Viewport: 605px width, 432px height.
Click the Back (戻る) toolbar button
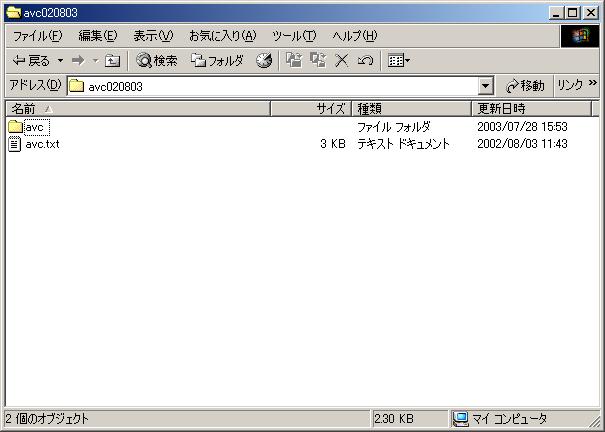tap(32, 61)
